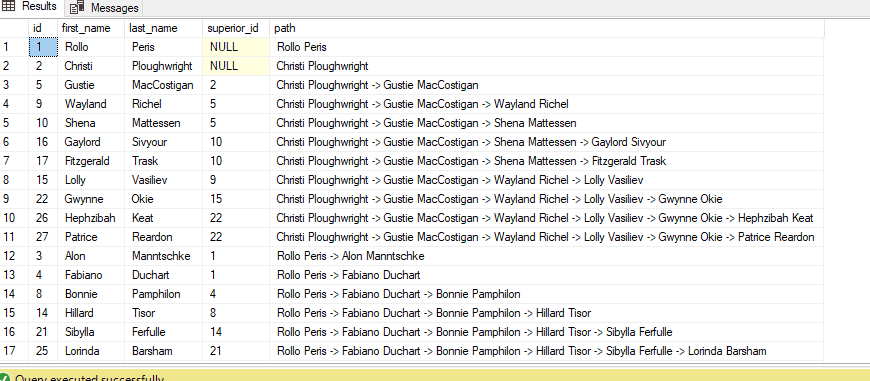This screenshot has height=381, width=870.
Task: Click the first_name column header
Action: [x=90, y=28]
